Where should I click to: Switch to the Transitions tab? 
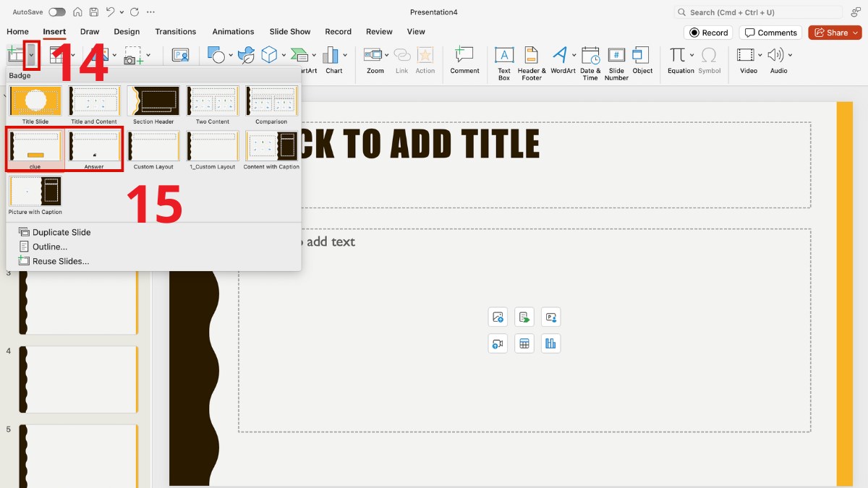175,32
